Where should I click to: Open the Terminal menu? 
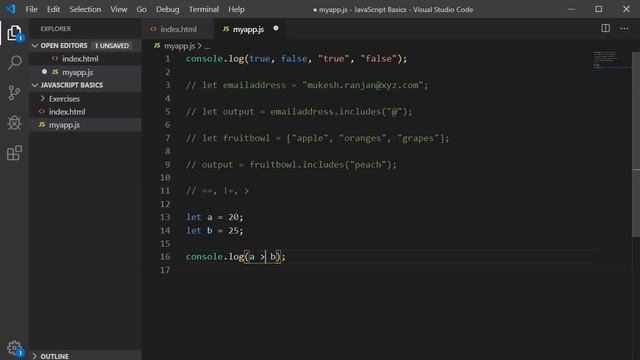[x=203, y=9]
